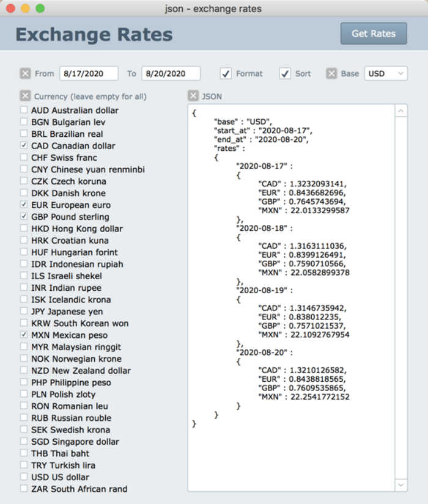Check the JPY Japanese yen box
This screenshot has width=428, height=504.
point(24,312)
